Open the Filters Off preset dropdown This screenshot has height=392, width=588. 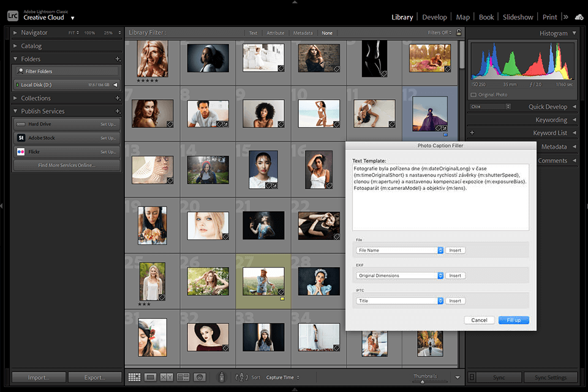tap(440, 32)
